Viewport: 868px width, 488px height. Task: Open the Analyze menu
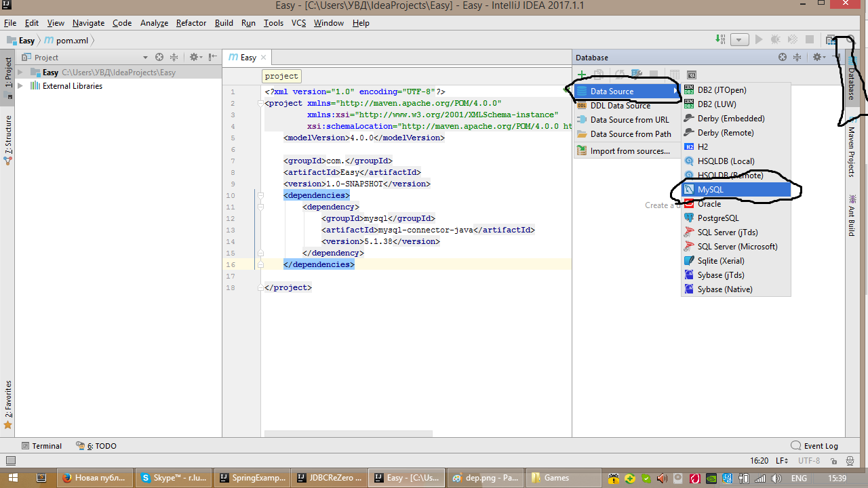tap(154, 23)
